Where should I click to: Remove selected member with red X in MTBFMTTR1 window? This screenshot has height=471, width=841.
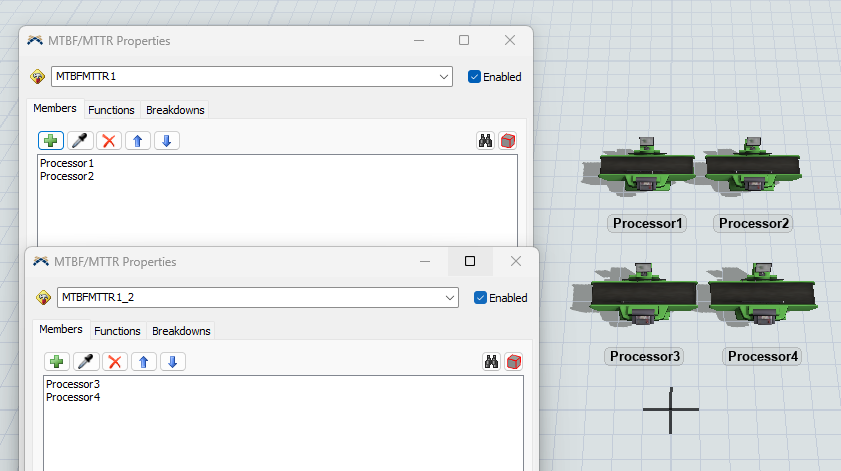point(109,141)
